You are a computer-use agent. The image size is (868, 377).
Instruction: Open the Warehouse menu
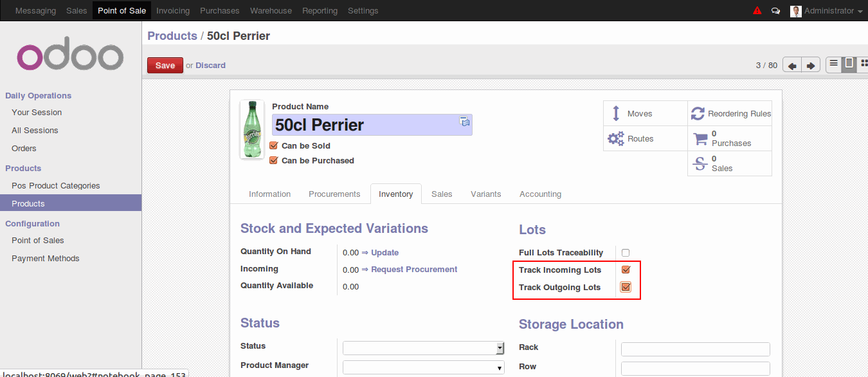(271, 11)
